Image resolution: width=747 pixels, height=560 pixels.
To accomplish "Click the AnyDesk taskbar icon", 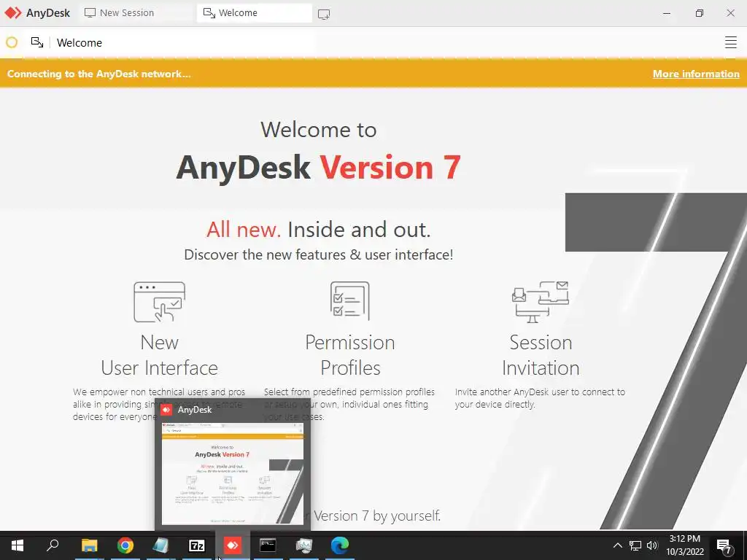I will tap(233, 545).
